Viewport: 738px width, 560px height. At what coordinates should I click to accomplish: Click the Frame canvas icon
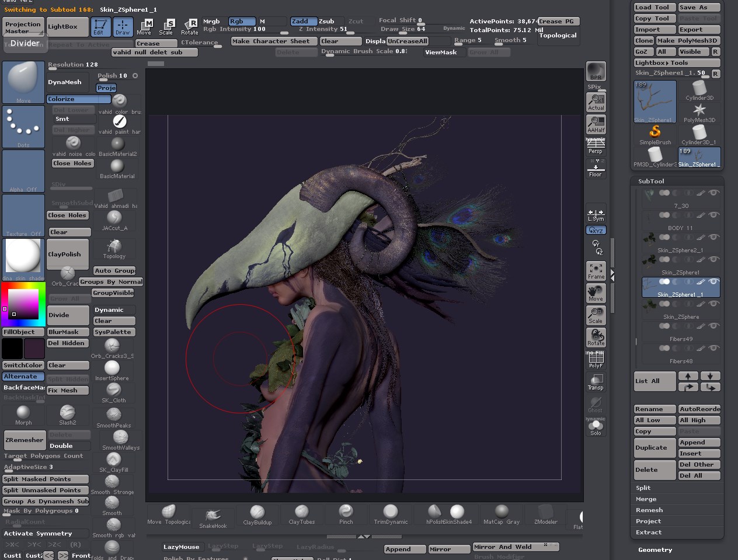596,271
